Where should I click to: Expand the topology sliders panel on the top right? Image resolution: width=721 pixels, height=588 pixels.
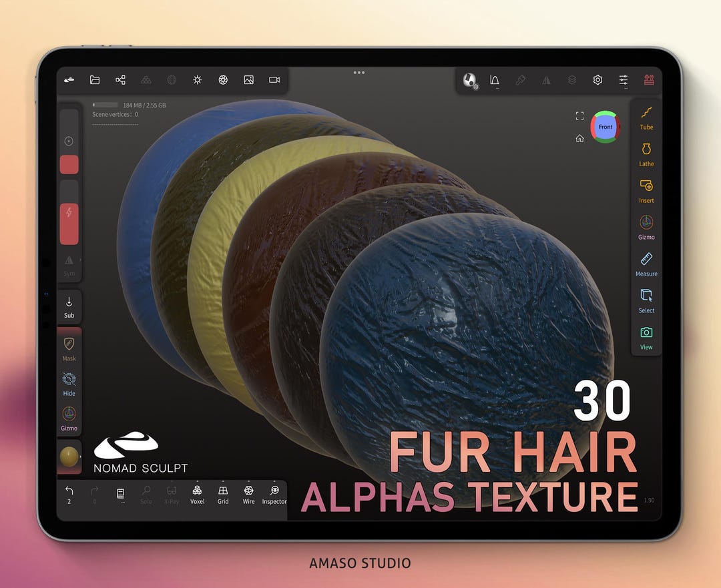point(623,79)
